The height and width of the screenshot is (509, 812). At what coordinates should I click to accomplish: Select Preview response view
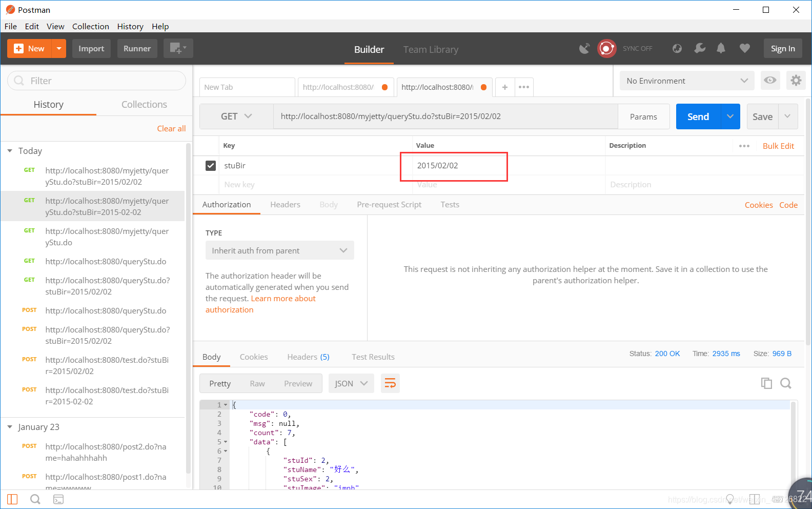(298, 383)
